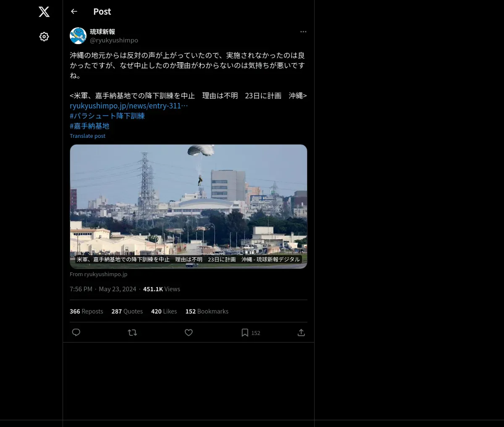504x427 pixels.
Task: Click the reply speech bubble icon
Action: [76, 332]
